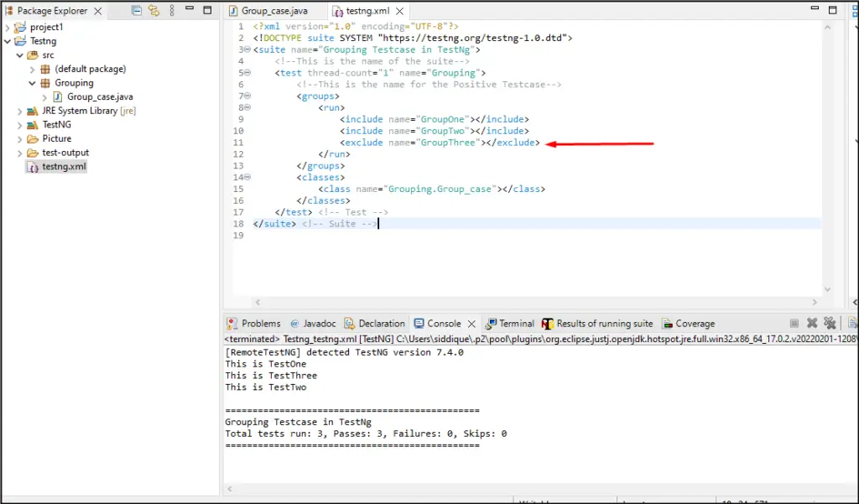Expand the (default package) node
Viewport: 859px width, 504px height.
tap(33, 69)
